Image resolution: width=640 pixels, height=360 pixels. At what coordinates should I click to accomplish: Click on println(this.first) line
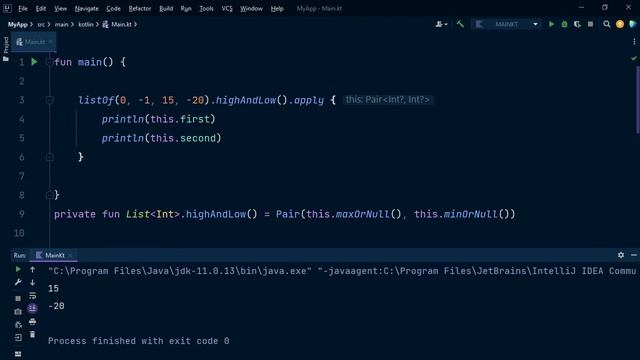pos(158,119)
